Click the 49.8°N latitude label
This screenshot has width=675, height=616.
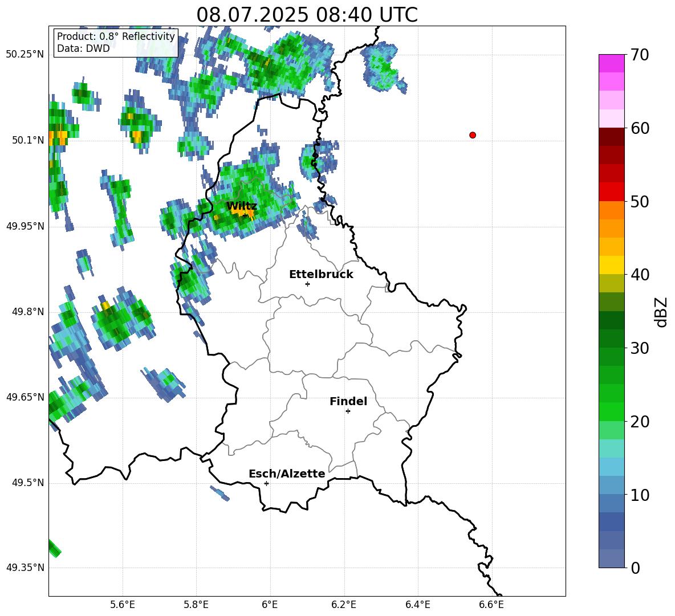point(28,312)
